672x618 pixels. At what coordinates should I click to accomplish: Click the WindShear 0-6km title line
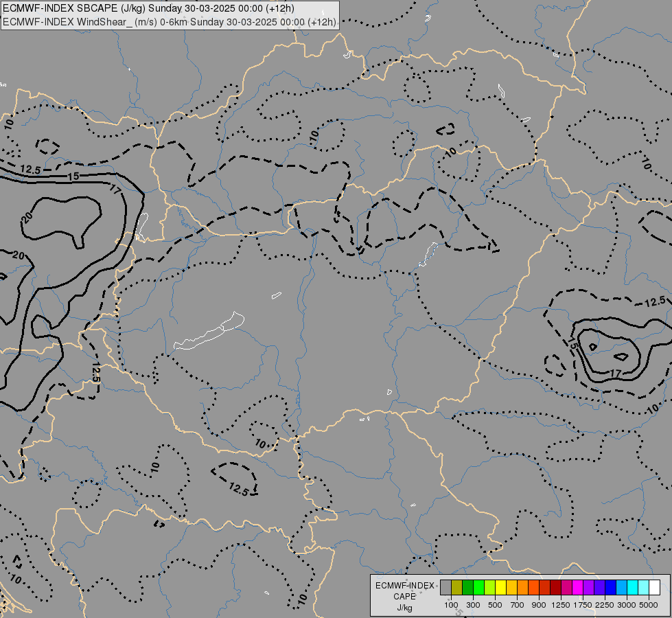pos(170,22)
